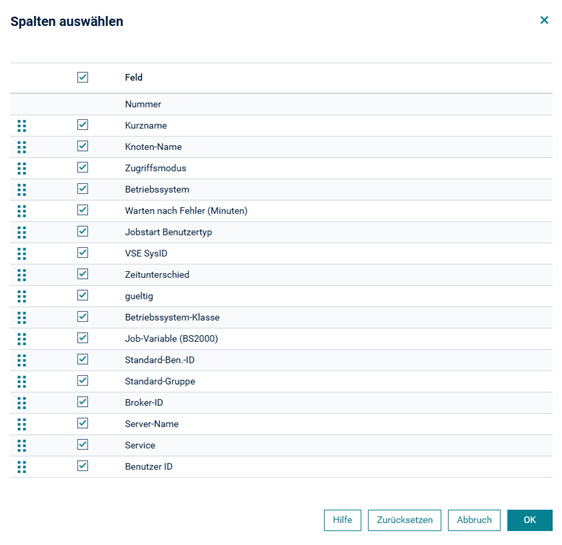Uncheck Warten nach Fehler (Minuten) checkbox
This screenshot has height=545, width=562.
pos(82,210)
